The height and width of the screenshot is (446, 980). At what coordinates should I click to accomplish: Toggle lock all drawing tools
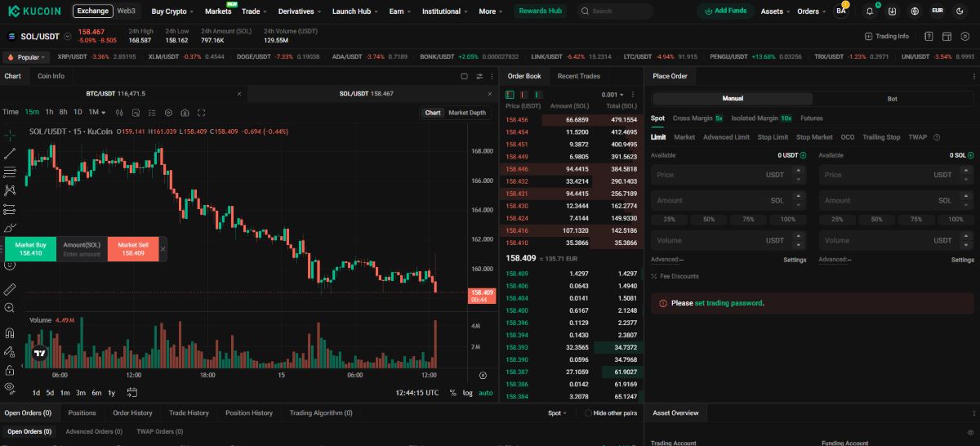click(x=10, y=369)
